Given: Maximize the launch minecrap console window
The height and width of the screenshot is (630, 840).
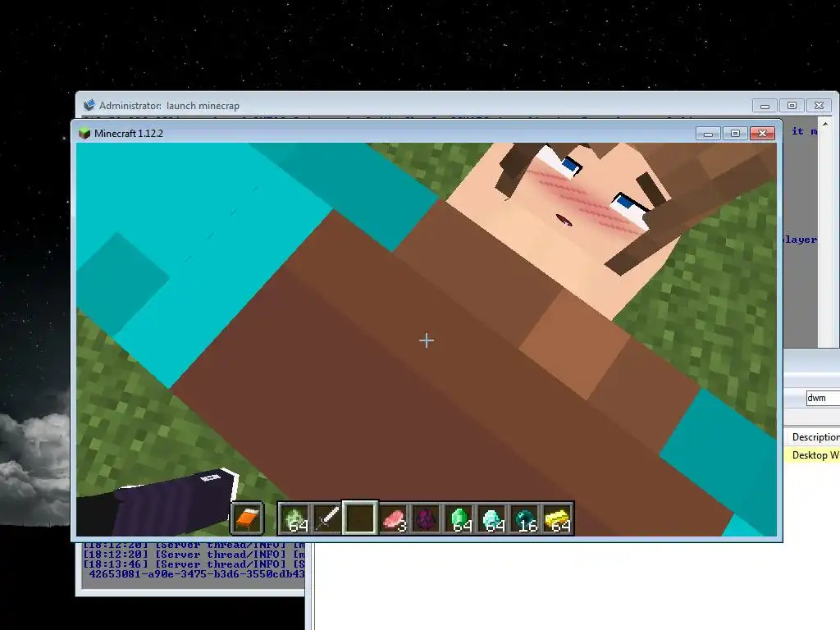Looking at the screenshot, I should point(792,106).
